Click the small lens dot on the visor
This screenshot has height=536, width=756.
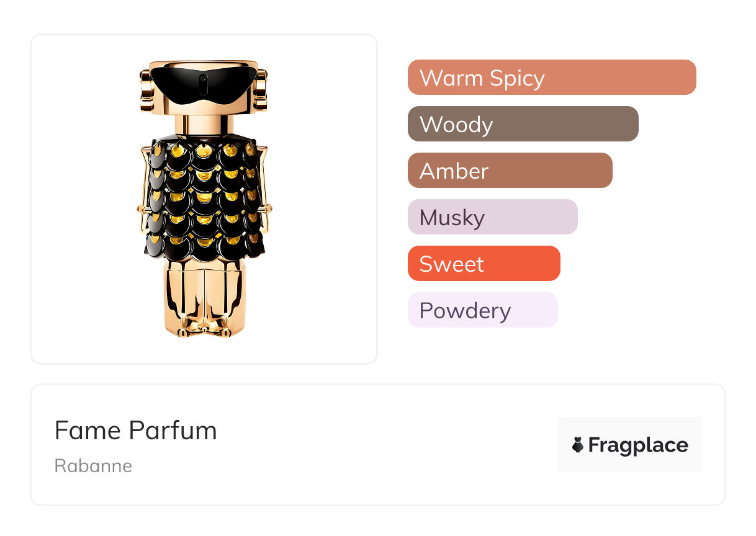204,79
